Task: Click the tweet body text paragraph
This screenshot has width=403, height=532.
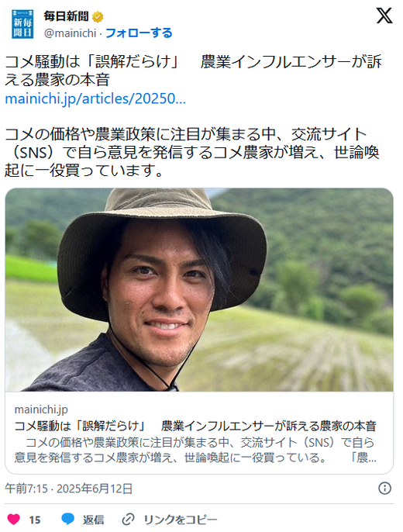Action: (x=192, y=152)
